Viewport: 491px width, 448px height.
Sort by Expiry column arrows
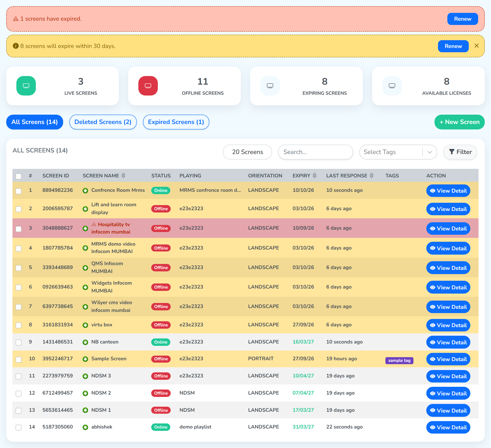coord(315,175)
